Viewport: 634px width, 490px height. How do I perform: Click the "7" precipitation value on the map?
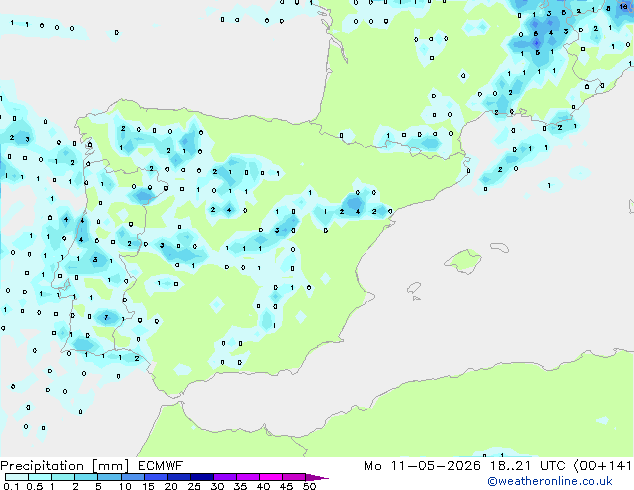click(106, 317)
